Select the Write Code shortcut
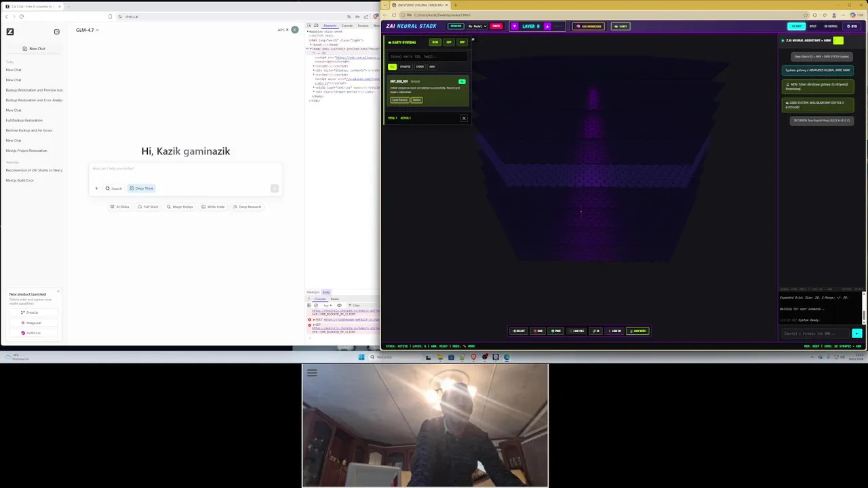868x488 pixels. click(x=213, y=207)
